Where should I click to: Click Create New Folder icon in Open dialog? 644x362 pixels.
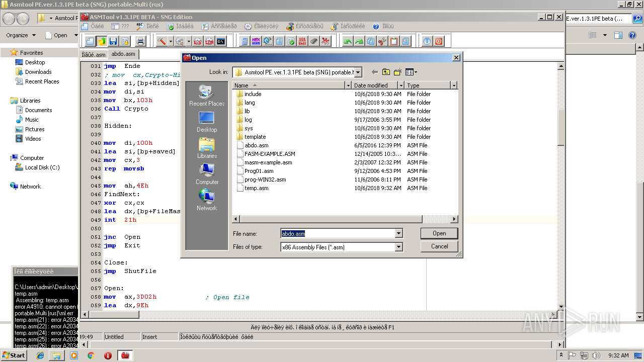click(397, 72)
